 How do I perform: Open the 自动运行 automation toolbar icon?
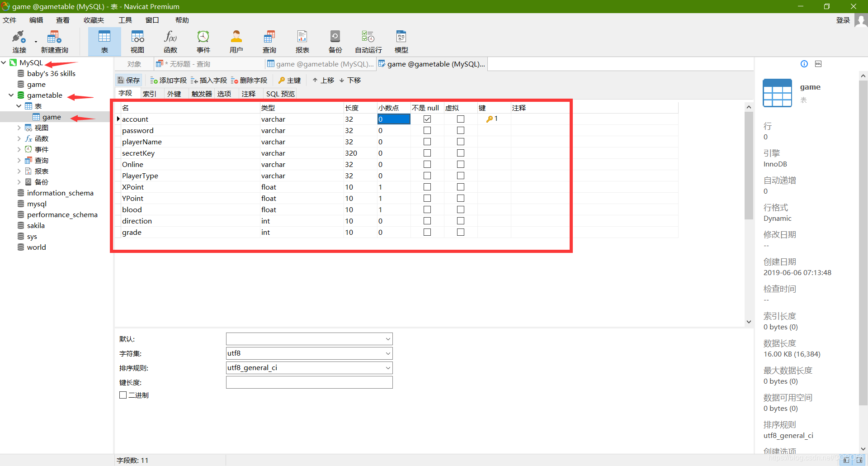click(x=368, y=42)
